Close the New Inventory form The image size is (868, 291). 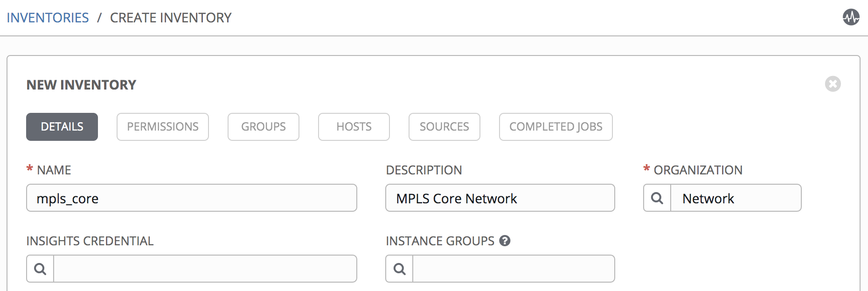pyautogui.click(x=833, y=84)
